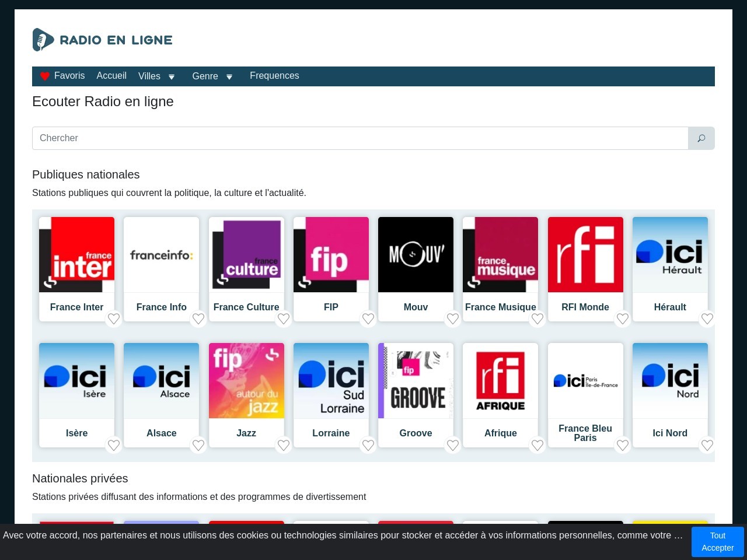747x560 pixels.
Task: Open the France Culture title link
Action: point(246,307)
